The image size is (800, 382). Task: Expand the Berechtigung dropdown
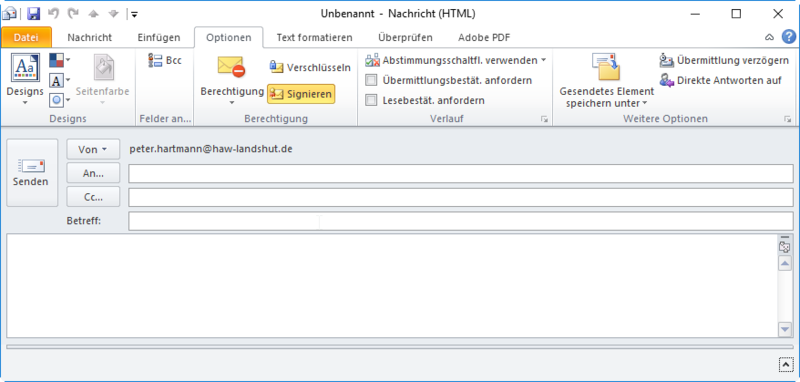click(x=232, y=80)
